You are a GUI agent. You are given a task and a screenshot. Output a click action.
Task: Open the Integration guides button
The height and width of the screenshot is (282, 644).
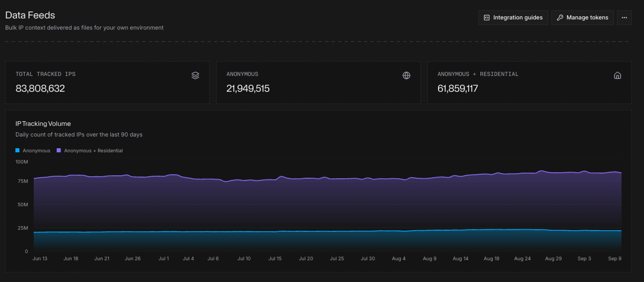pos(513,17)
